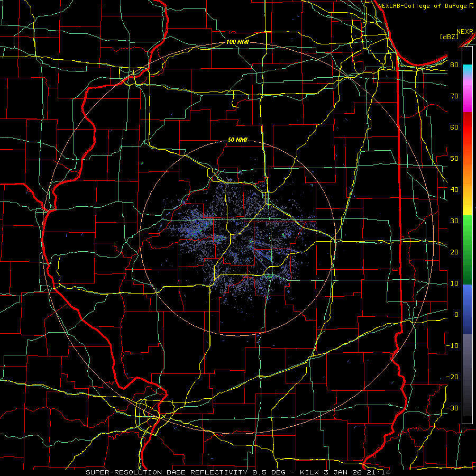Pick the blue segment of the color bar
This screenshot has height=476, width=476.
click(x=467, y=309)
